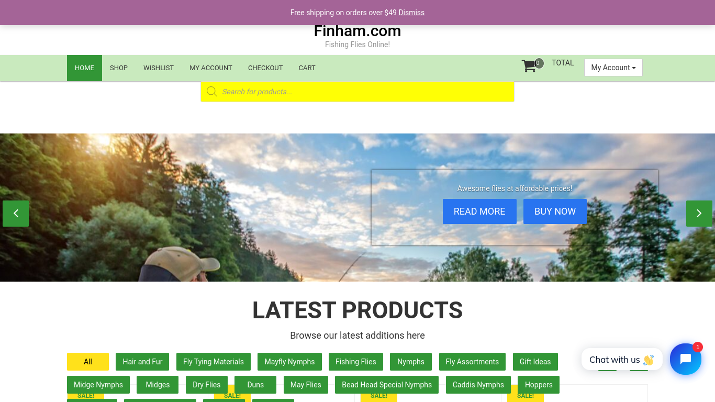Go to previous slide arrow
The image size is (715, 402).
[16, 213]
